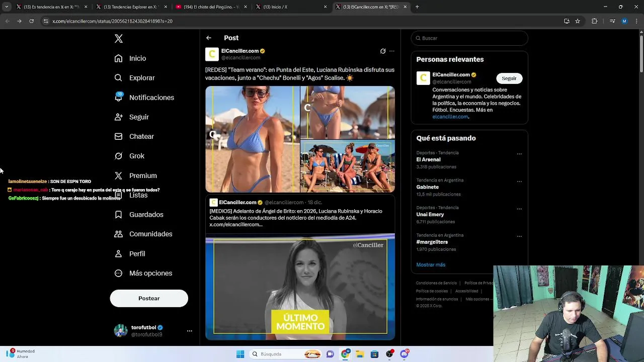Open the elcanciller.com link in bio
Screen dimensions: 644x362
450,117
